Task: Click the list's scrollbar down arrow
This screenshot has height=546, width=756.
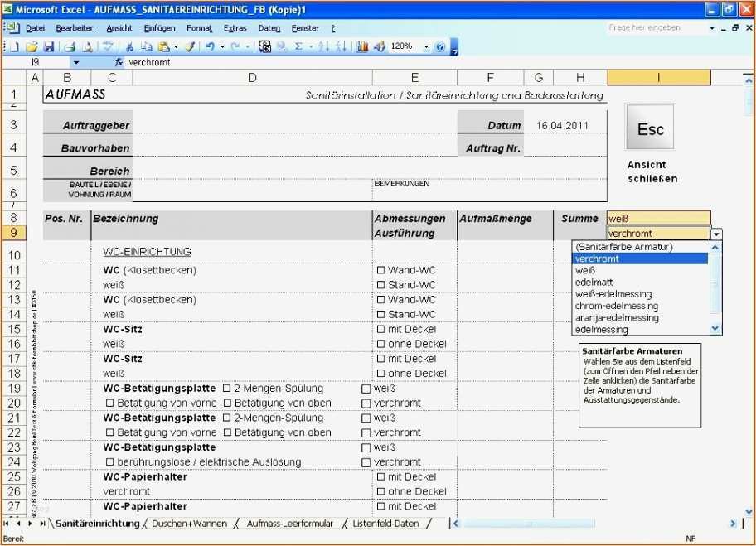Action: (x=714, y=327)
